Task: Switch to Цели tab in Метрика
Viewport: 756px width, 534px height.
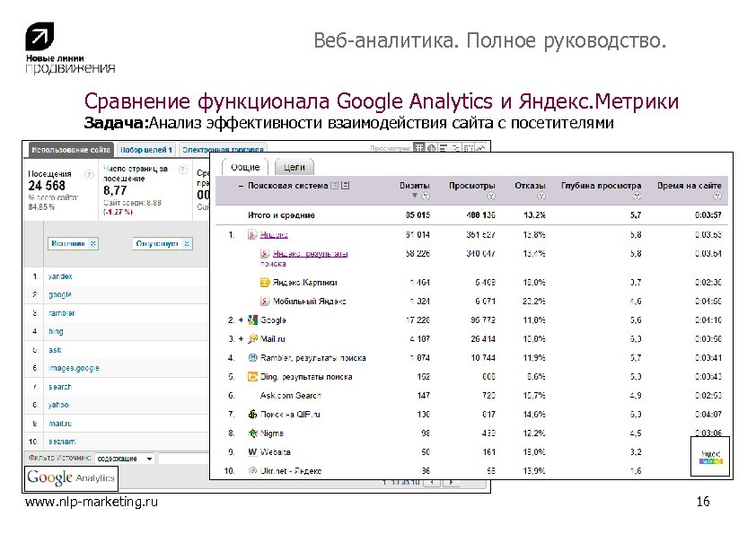Action: (x=294, y=167)
